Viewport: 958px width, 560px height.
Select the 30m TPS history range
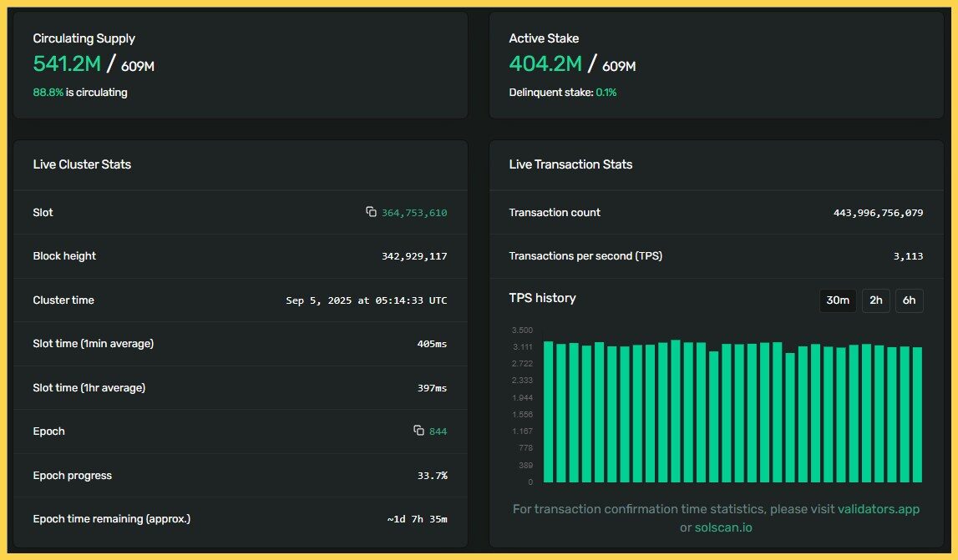coord(838,300)
